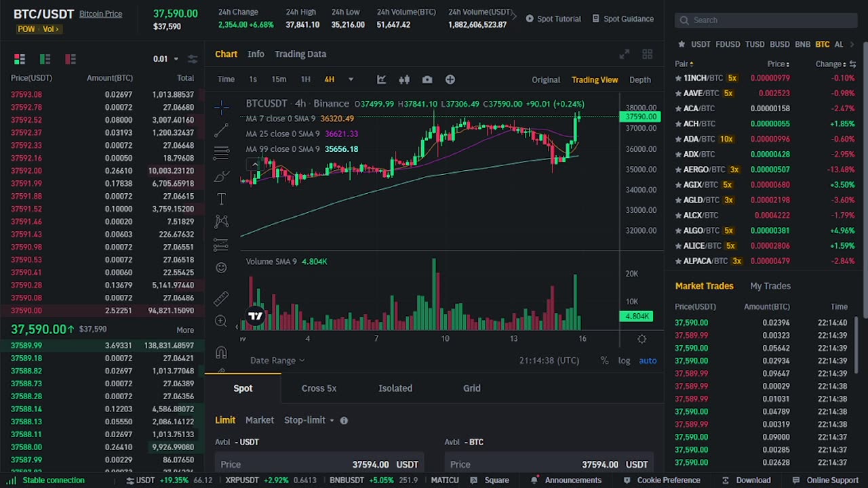This screenshot has height=488, width=868.
Task: Switch chart to Original view
Action: pos(546,79)
